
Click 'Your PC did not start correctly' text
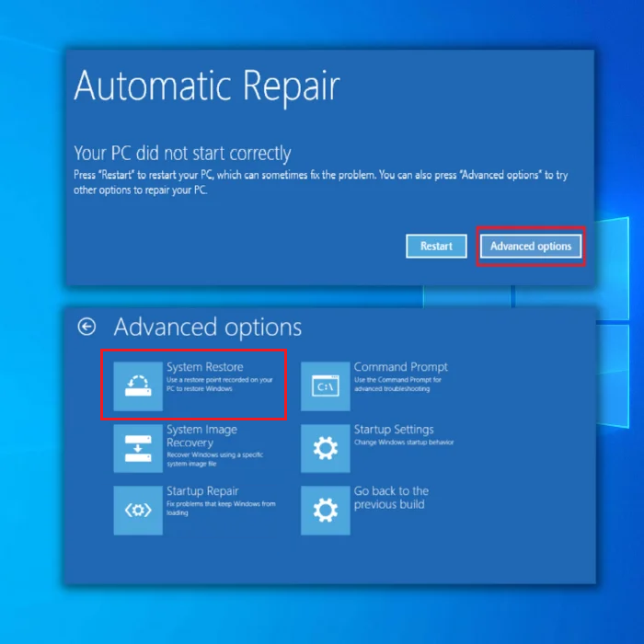click(182, 154)
